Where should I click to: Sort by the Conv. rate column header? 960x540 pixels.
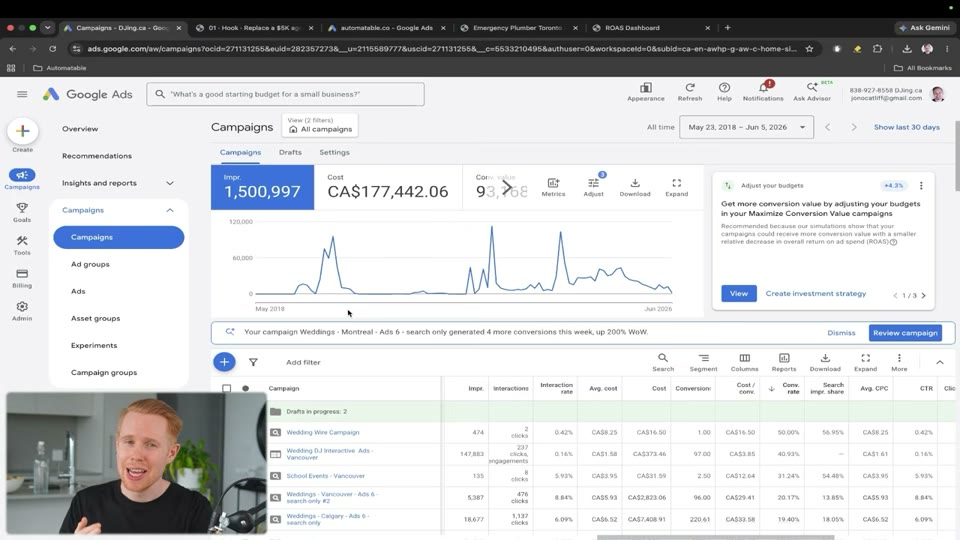[x=790, y=388]
